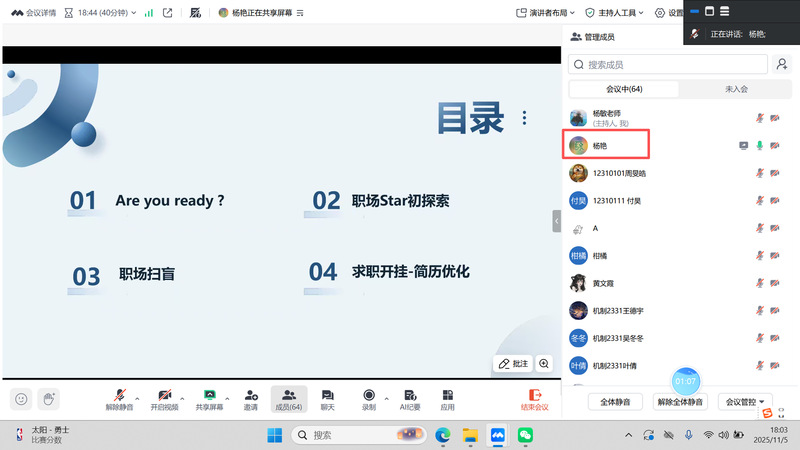Switch to the 未入会 tab
This screenshot has width=800, height=450.
pos(736,89)
